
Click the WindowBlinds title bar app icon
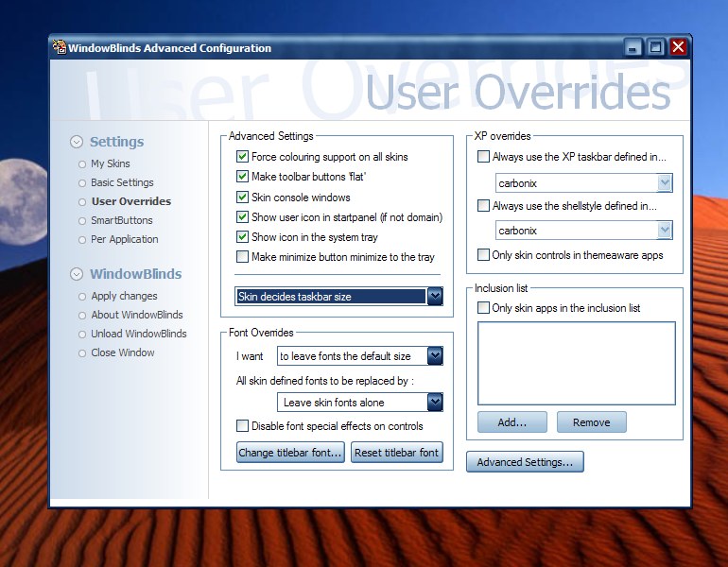60,47
